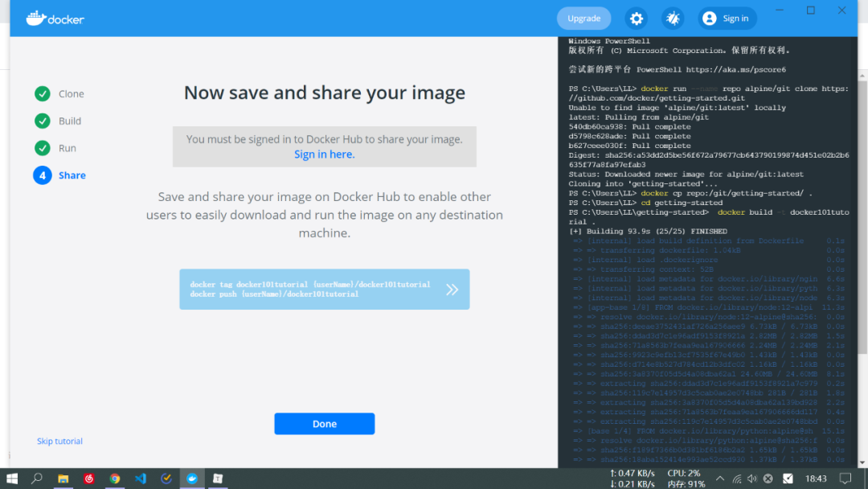
Task: Click the docker tag command box
Action: [325, 289]
